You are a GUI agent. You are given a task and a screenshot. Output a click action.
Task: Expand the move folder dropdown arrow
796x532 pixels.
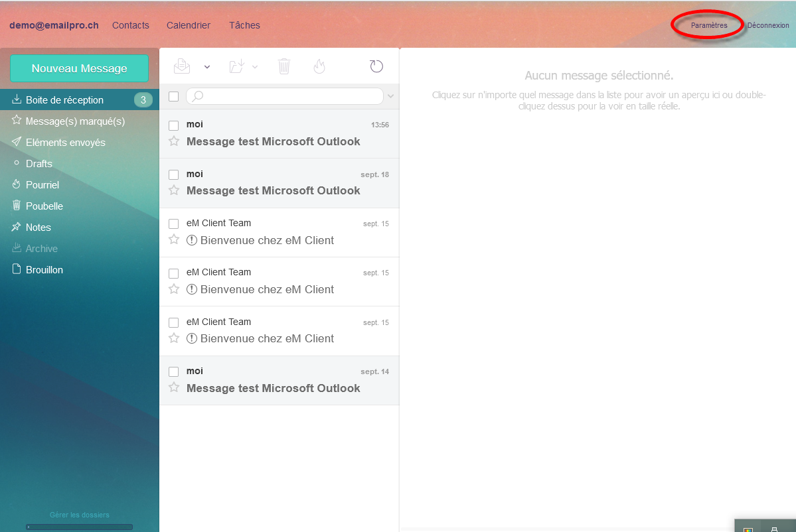255,67
